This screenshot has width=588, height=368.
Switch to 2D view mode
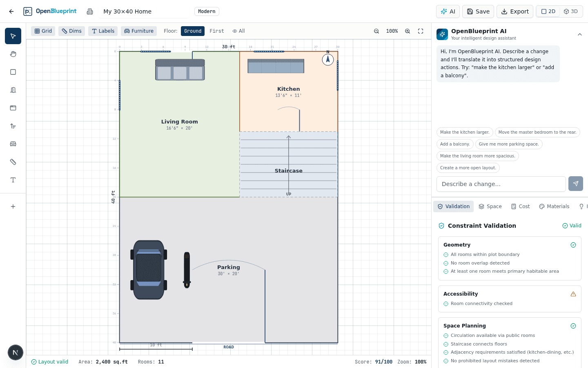(x=548, y=11)
